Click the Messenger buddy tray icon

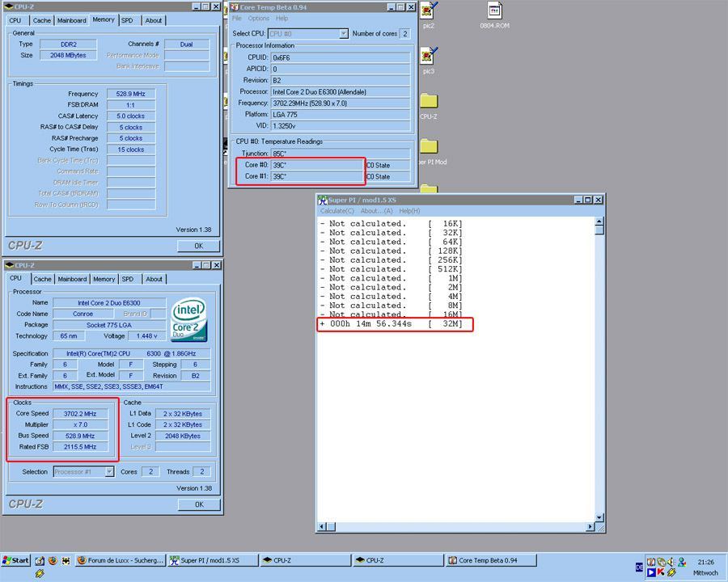click(682, 562)
